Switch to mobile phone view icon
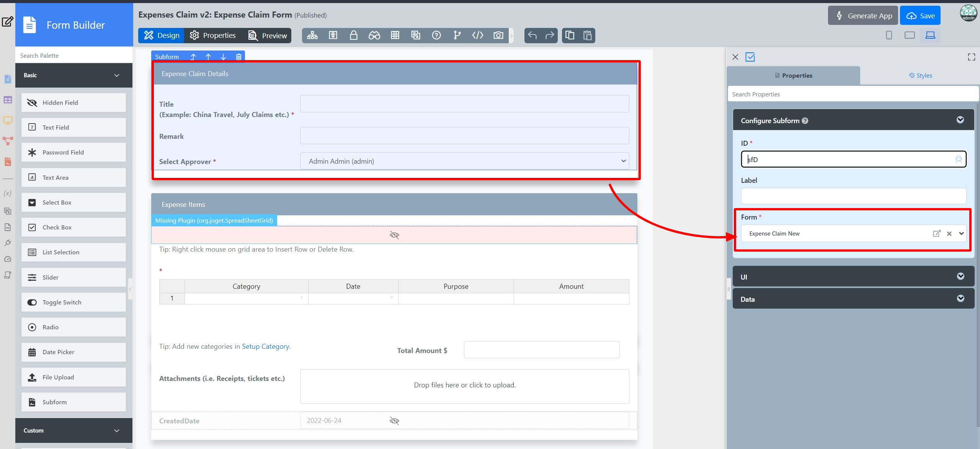 coord(889,35)
